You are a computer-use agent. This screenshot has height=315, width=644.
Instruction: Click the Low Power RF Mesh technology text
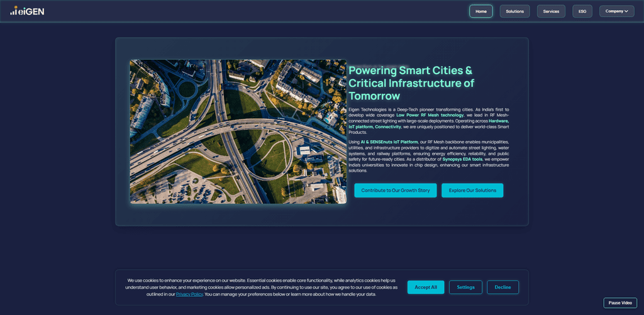[x=430, y=116]
